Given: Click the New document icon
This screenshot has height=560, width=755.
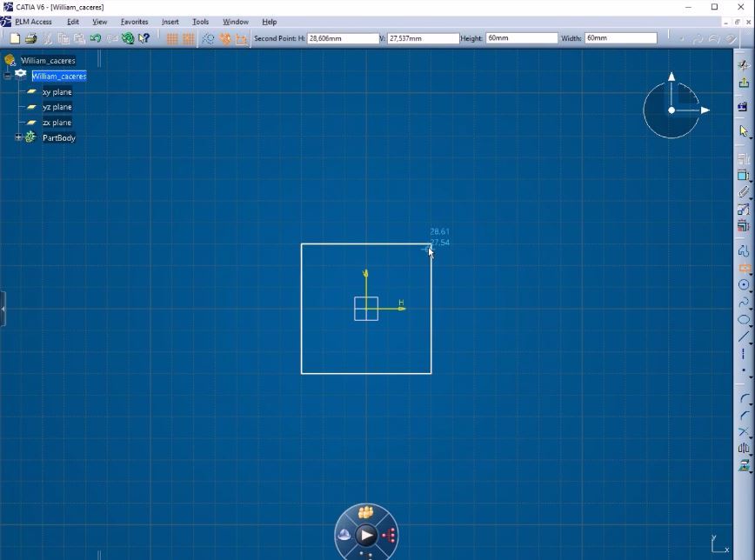Looking at the screenshot, I should point(15,38).
